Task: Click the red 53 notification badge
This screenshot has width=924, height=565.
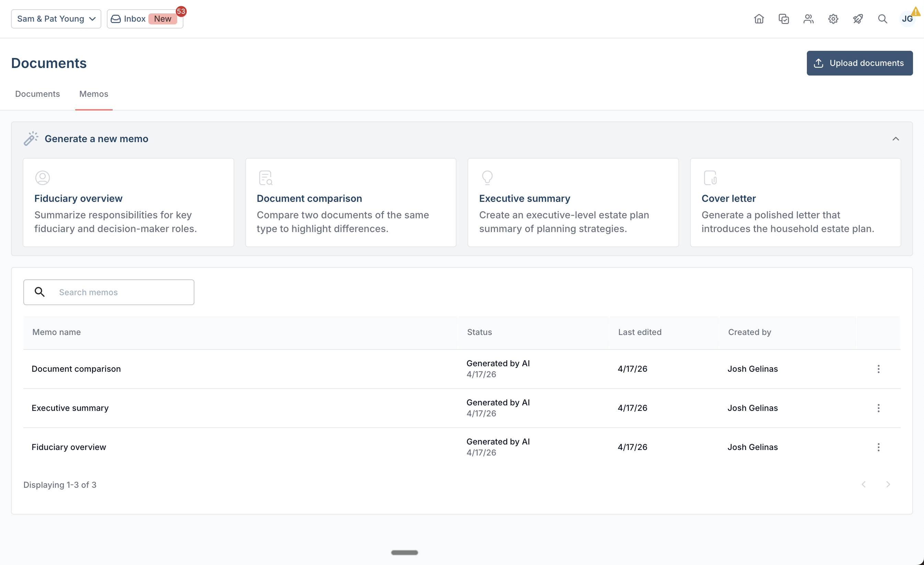Action: coord(181,11)
